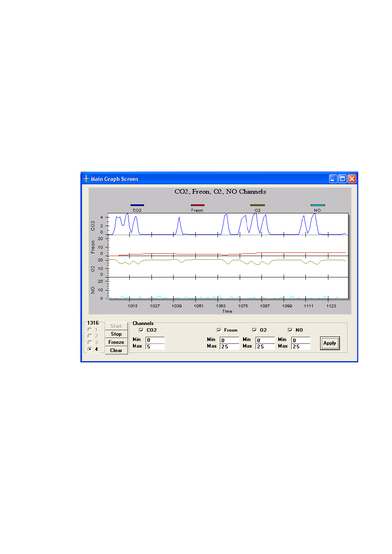Click the NO Min input field
Screen dimensions: 392x554
(301, 340)
